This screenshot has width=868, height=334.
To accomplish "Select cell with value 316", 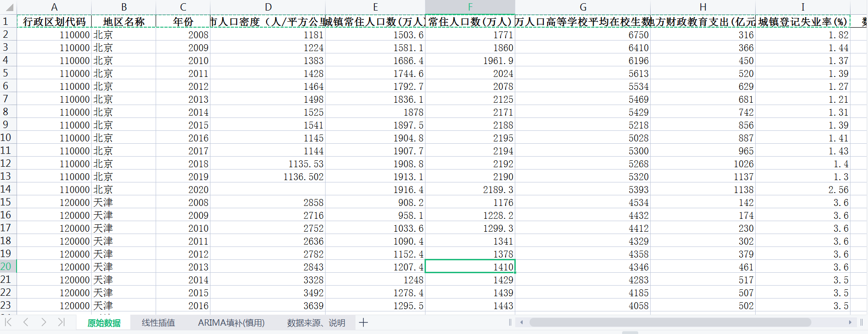I will (x=703, y=35).
